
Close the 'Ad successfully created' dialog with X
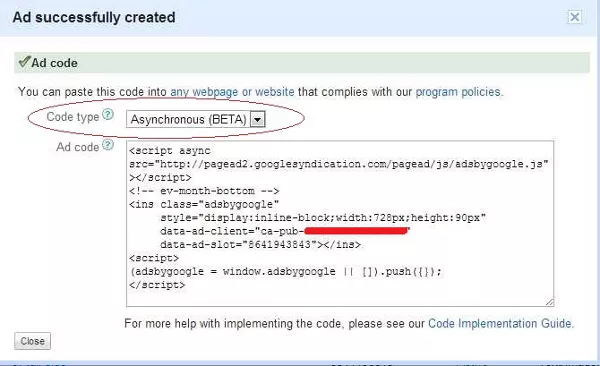(x=574, y=17)
